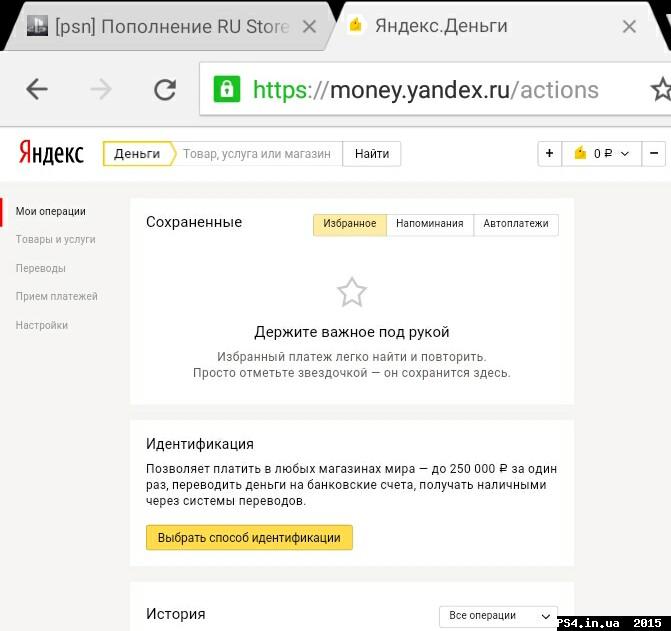The width and height of the screenshot is (671, 631).
Task: Switch to Автоплатежи saved items
Action: click(x=515, y=224)
